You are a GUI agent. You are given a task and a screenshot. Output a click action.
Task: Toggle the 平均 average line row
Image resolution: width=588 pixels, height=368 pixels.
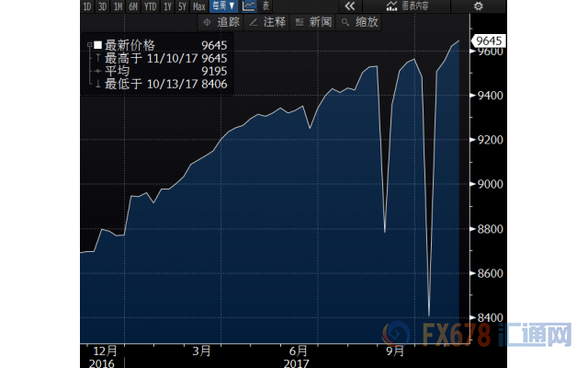(x=115, y=71)
